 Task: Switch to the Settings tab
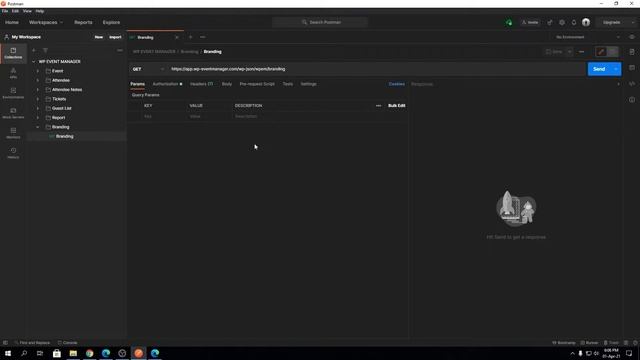(x=309, y=84)
